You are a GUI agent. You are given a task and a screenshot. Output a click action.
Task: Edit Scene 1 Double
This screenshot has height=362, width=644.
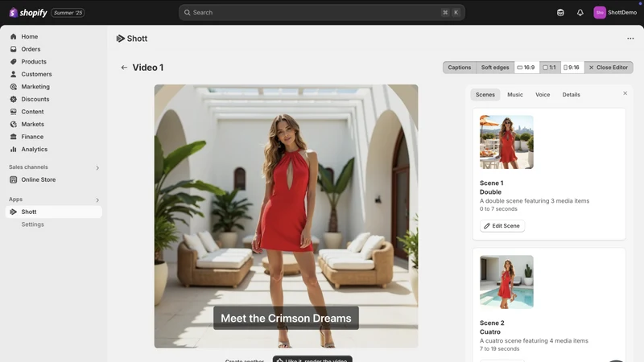click(x=502, y=226)
